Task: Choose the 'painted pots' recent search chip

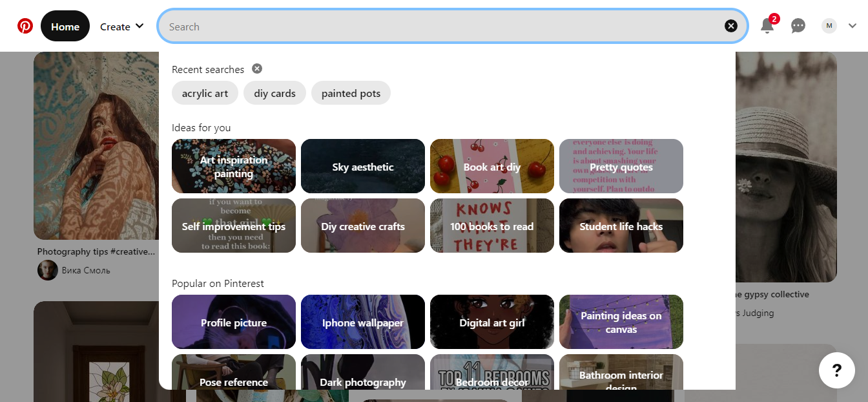Action: pos(351,93)
